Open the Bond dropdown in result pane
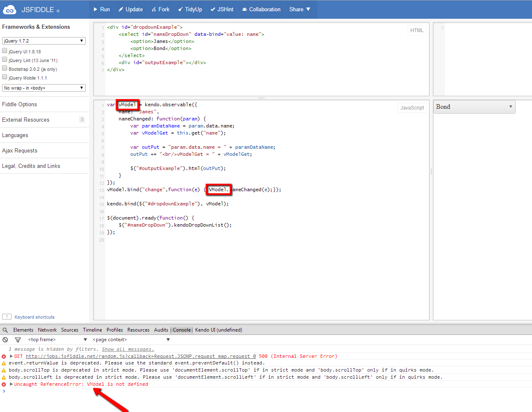Image resolution: width=532 pixels, height=412 pixels. [475, 107]
